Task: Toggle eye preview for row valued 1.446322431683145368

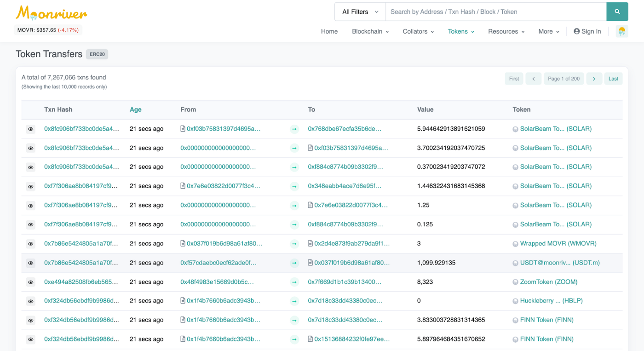Action: click(31, 186)
